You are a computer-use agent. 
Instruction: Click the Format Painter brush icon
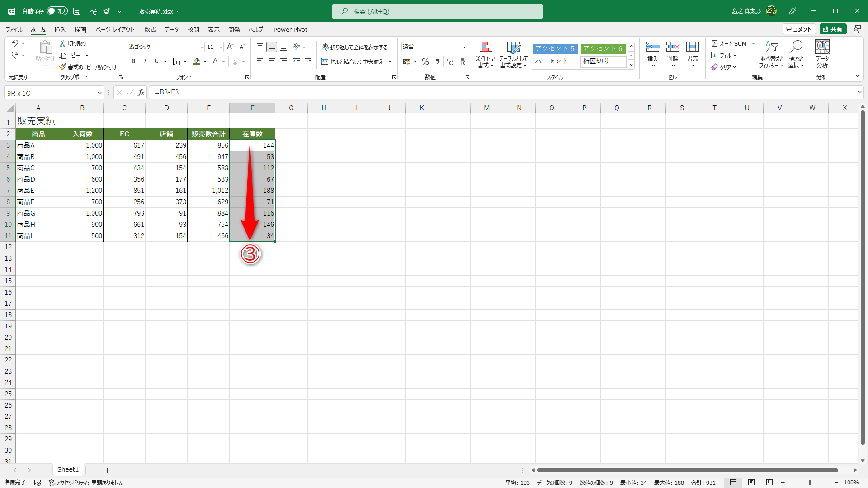(62, 67)
